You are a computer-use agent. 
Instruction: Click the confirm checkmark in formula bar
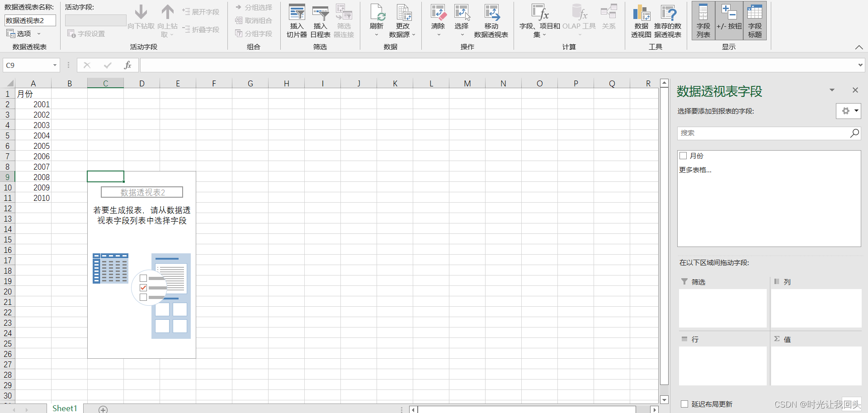pos(108,65)
